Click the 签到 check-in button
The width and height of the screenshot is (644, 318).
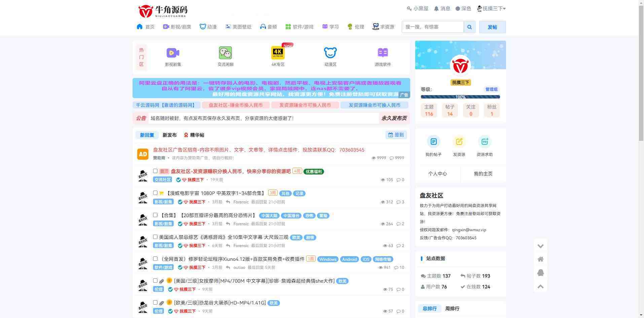(x=396, y=135)
